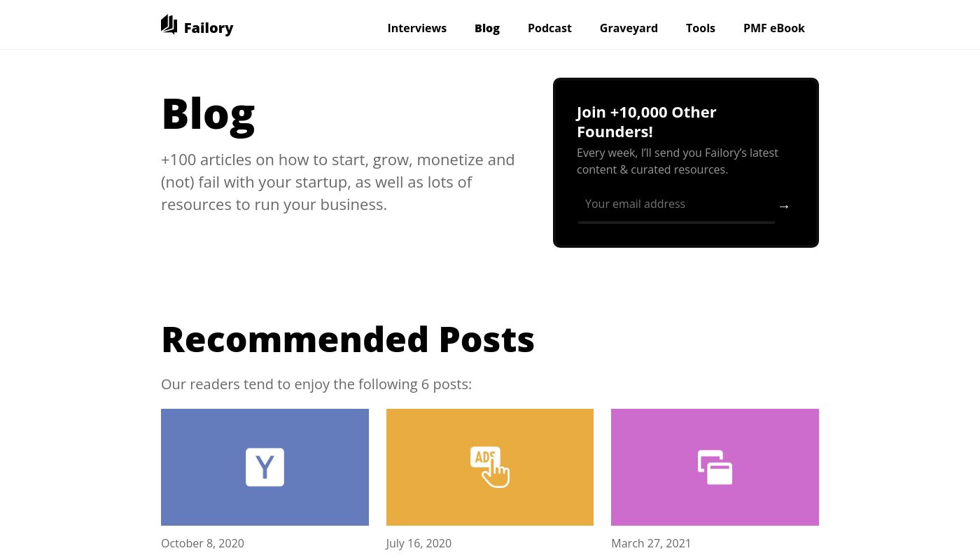Click the arrow submit icon for newsletter
This screenshot has height=560, width=980.
(x=784, y=206)
